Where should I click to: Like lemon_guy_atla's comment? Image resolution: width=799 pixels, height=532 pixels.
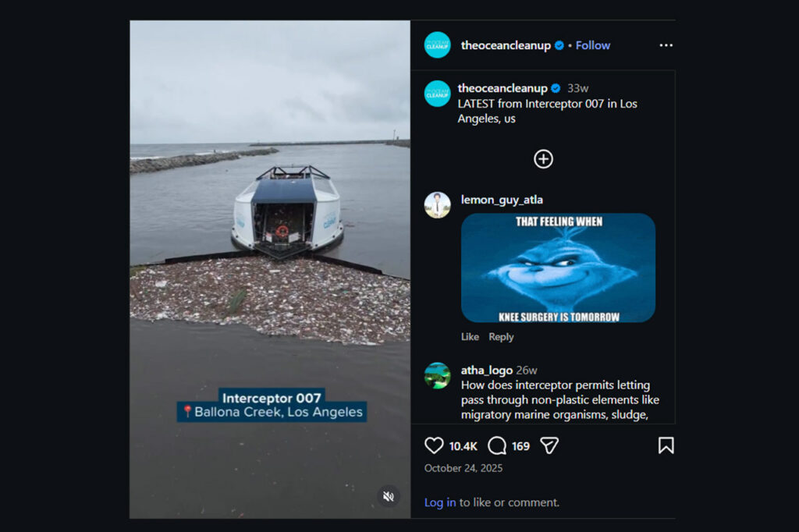(x=470, y=337)
